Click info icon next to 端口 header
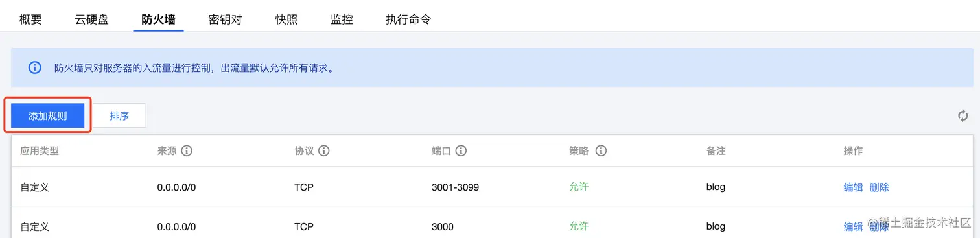The width and height of the screenshot is (980, 238). click(461, 151)
